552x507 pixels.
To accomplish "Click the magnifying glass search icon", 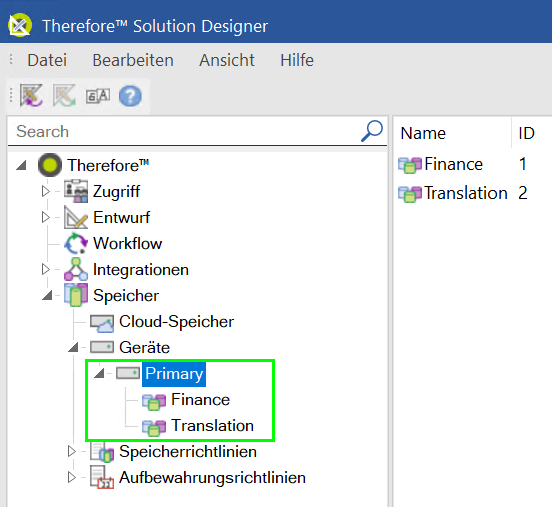I will point(372,131).
